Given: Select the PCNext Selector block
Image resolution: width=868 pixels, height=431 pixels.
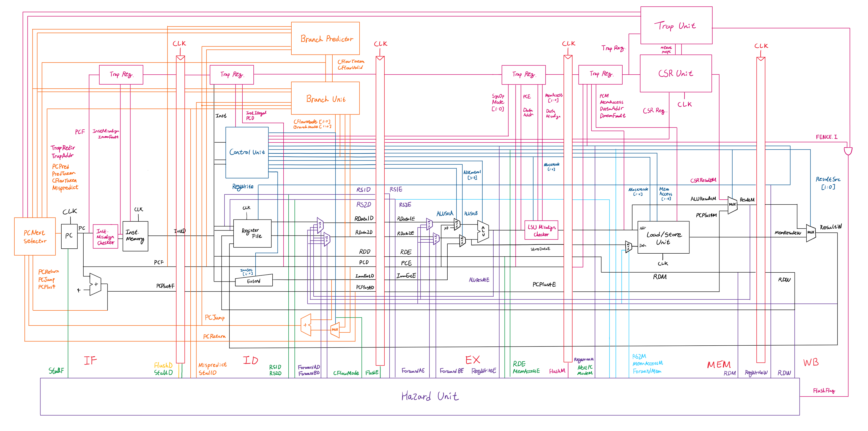Looking at the screenshot, I should [35, 236].
